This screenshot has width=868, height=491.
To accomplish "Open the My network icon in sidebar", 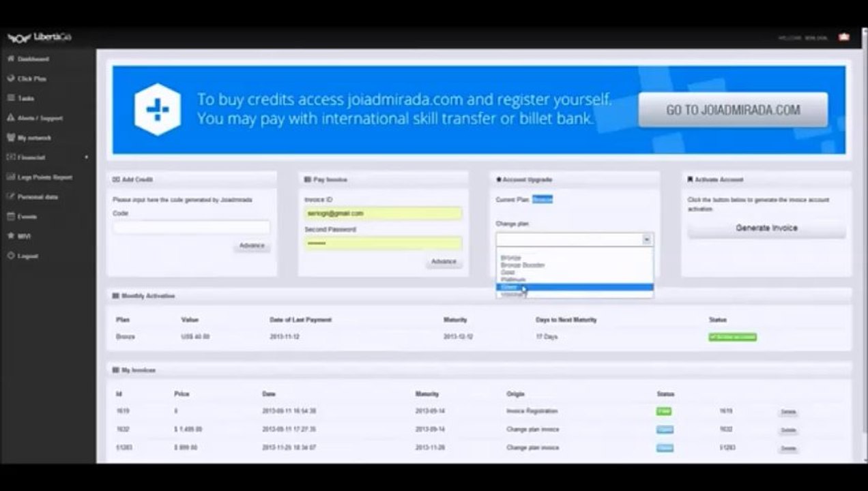I will tap(11, 138).
